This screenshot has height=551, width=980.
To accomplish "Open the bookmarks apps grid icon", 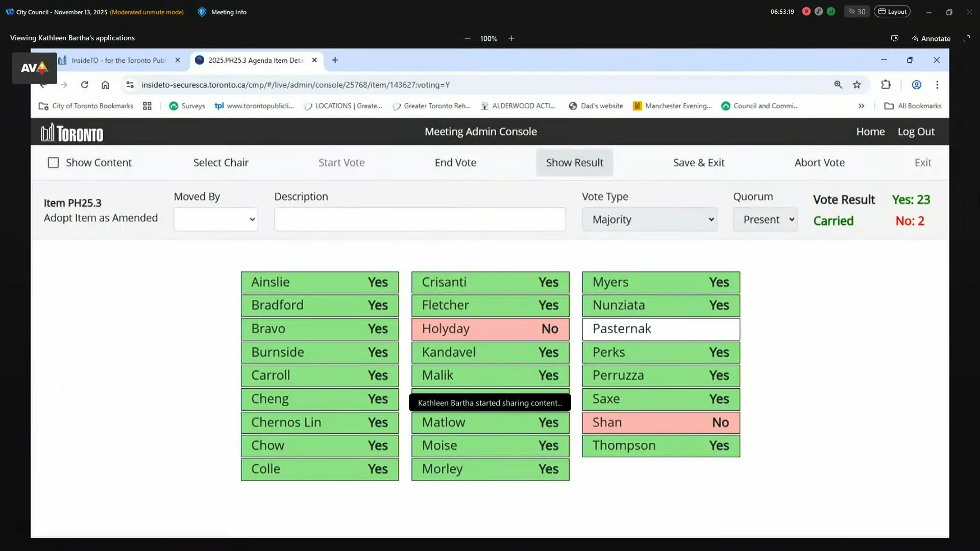I will pos(147,106).
